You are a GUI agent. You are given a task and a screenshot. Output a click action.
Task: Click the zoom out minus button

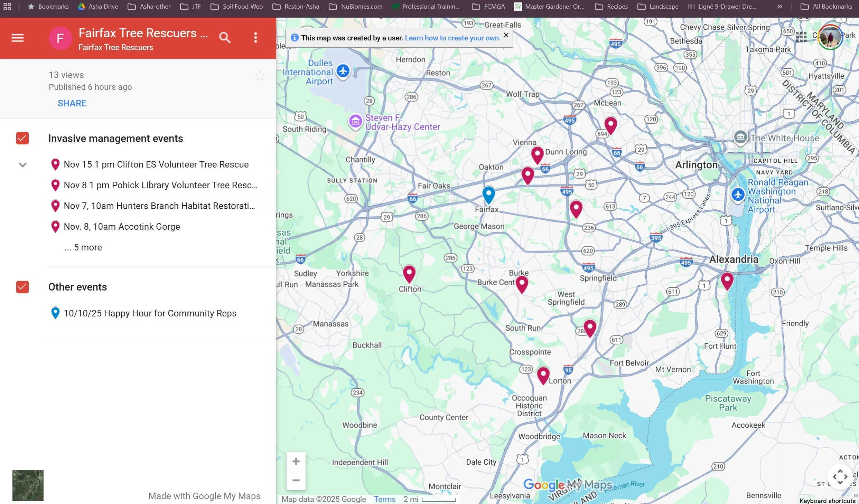pos(296,480)
